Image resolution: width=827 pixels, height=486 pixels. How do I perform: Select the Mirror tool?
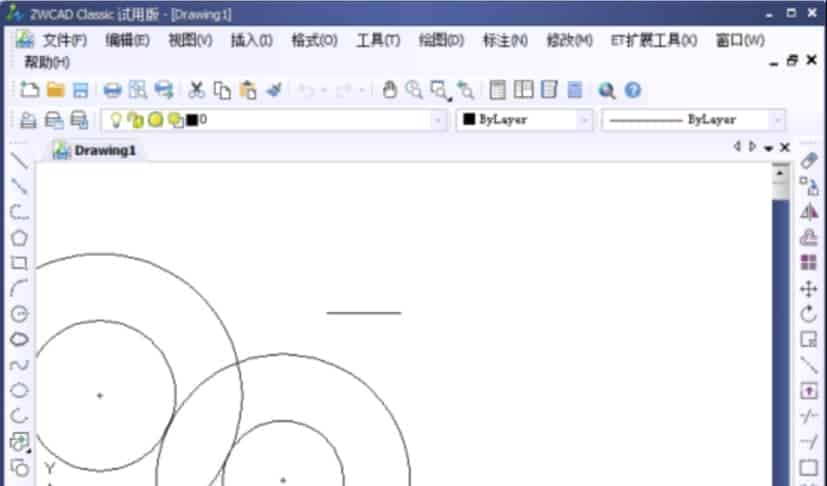(x=809, y=212)
